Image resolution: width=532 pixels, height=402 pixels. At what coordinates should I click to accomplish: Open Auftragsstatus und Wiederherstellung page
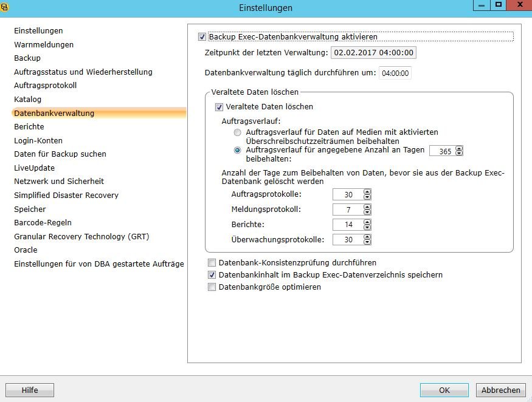(x=83, y=72)
